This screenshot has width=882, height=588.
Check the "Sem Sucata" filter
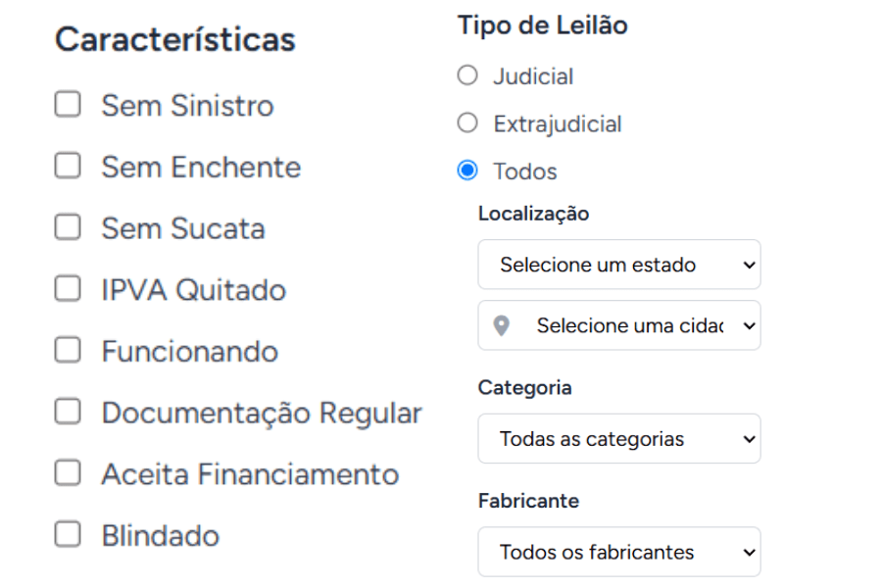click(67, 227)
